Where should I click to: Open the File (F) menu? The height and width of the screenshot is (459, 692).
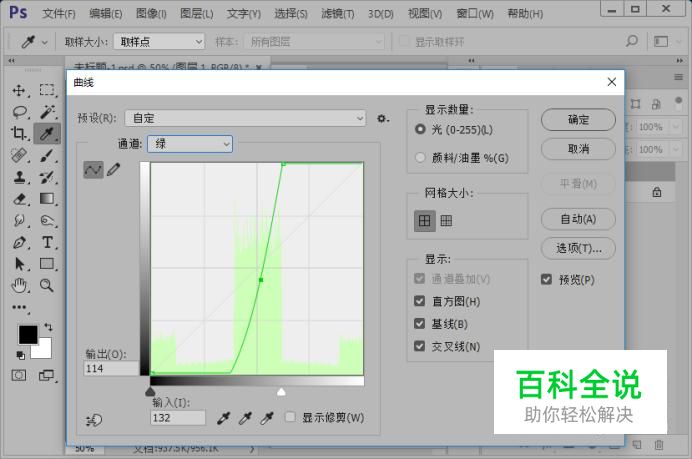click(59, 14)
